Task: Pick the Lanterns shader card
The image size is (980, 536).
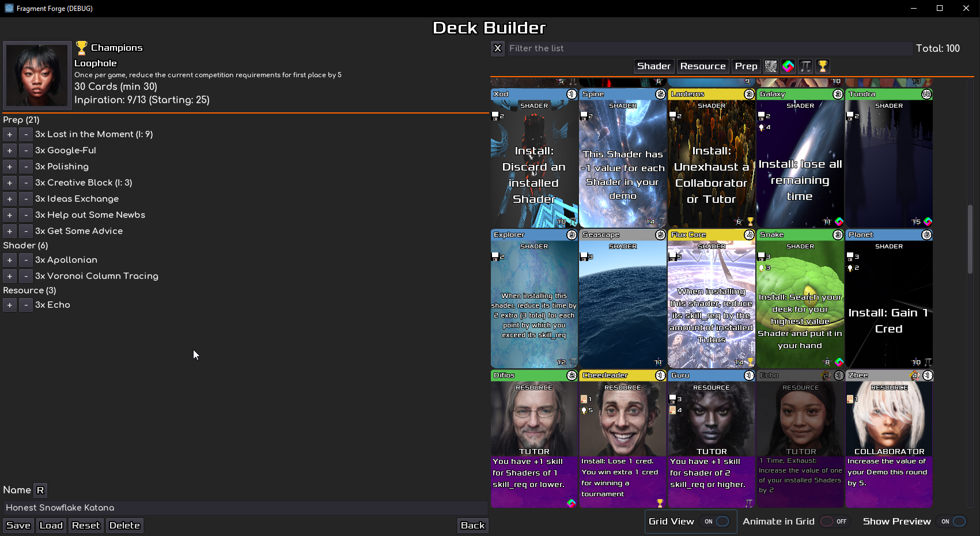Action: tap(712, 158)
